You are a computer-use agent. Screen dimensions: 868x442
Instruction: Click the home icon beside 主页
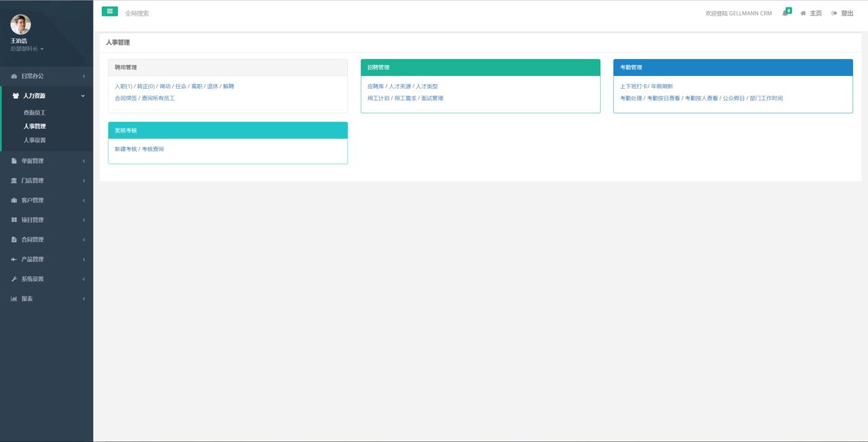point(803,14)
